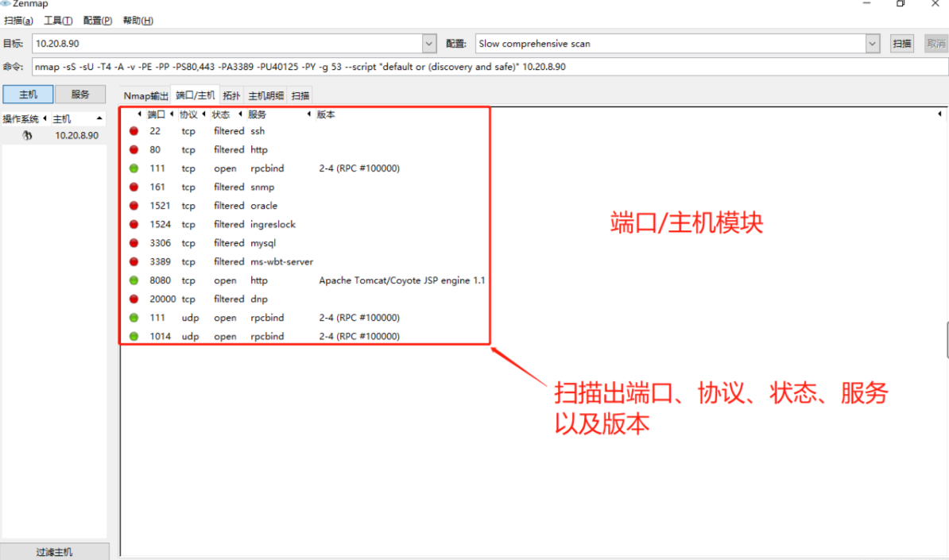Viewport: 949px width, 560px height.
Task: Sort by the 端口 column header
Action: (156, 114)
